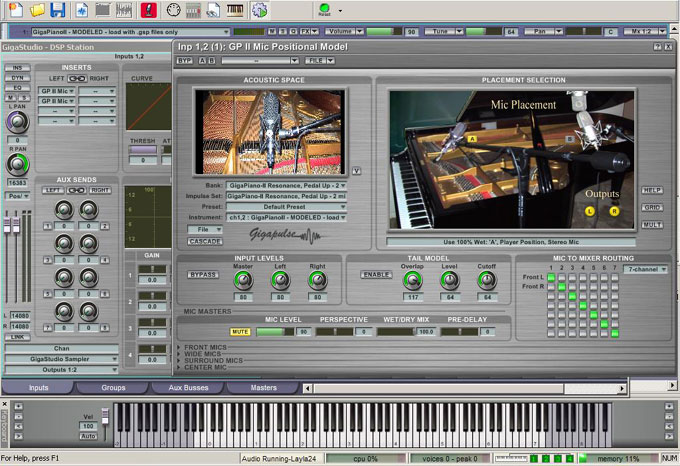The width and height of the screenshot is (680, 466).
Task: Open the yellow folder toolbar icon
Action: [37, 10]
